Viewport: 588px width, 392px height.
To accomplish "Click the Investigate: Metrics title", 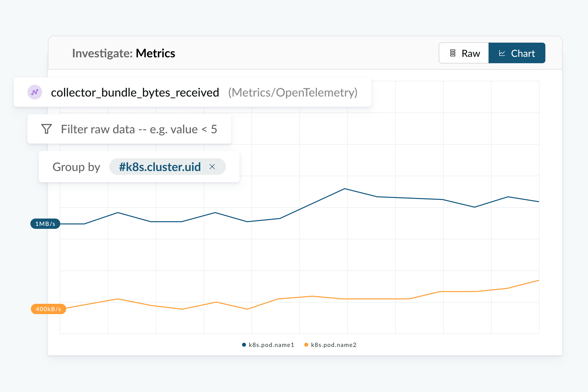I will tap(123, 53).
